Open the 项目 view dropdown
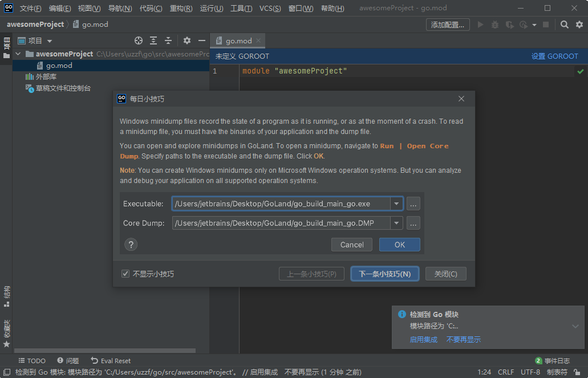Screen dimensions: 588x378 pos(50,41)
